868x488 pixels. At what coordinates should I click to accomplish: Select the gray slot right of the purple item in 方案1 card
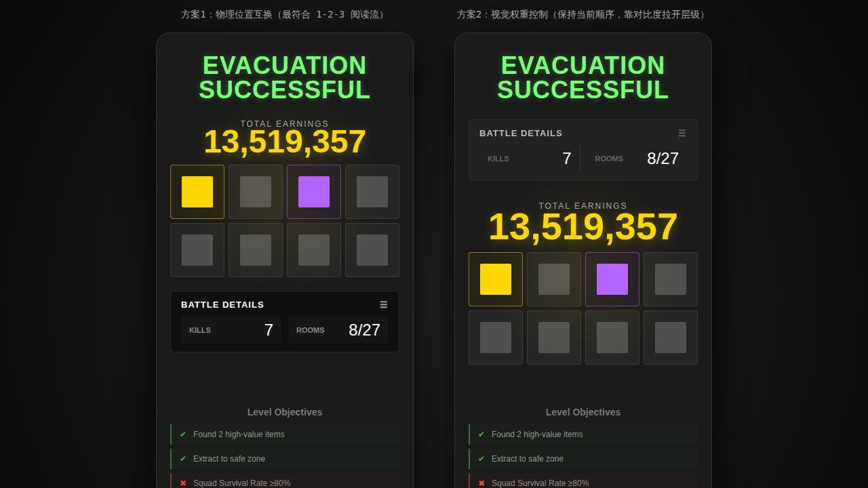coord(372,192)
